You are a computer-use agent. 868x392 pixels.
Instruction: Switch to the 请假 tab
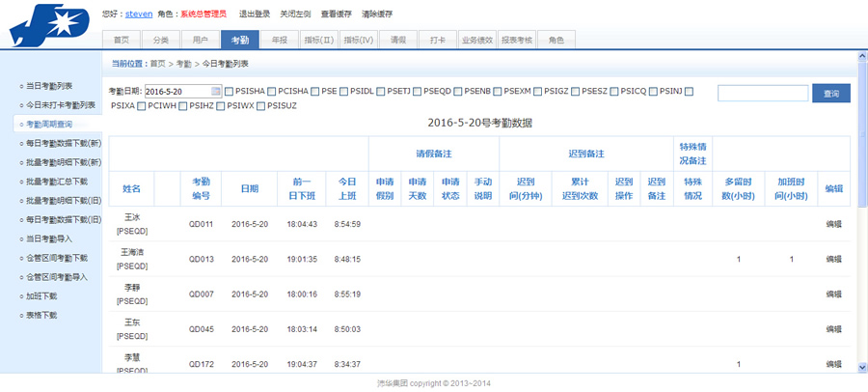click(398, 40)
